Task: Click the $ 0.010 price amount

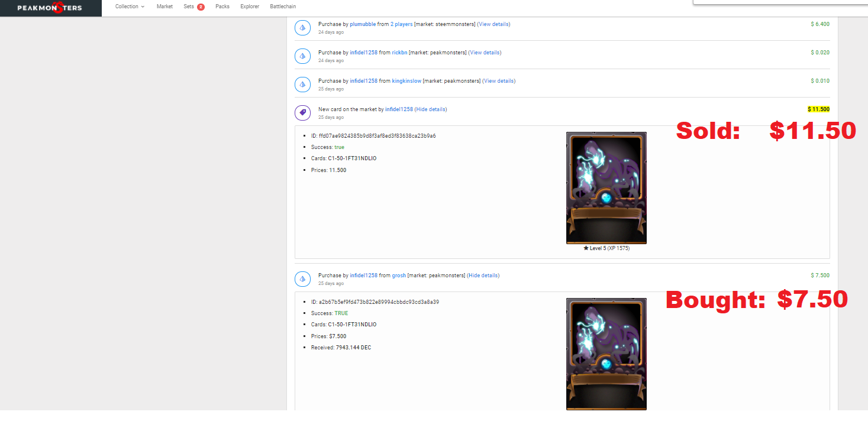Action: click(x=820, y=81)
